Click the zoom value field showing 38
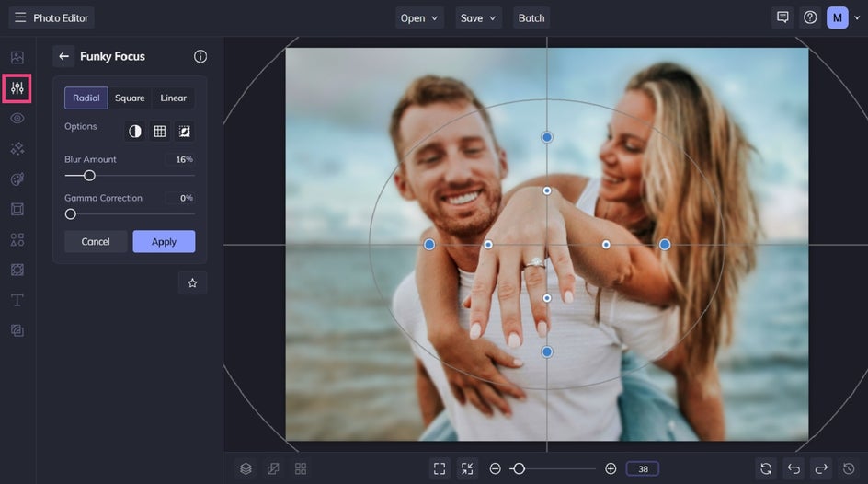The height and width of the screenshot is (484, 868). [642, 468]
